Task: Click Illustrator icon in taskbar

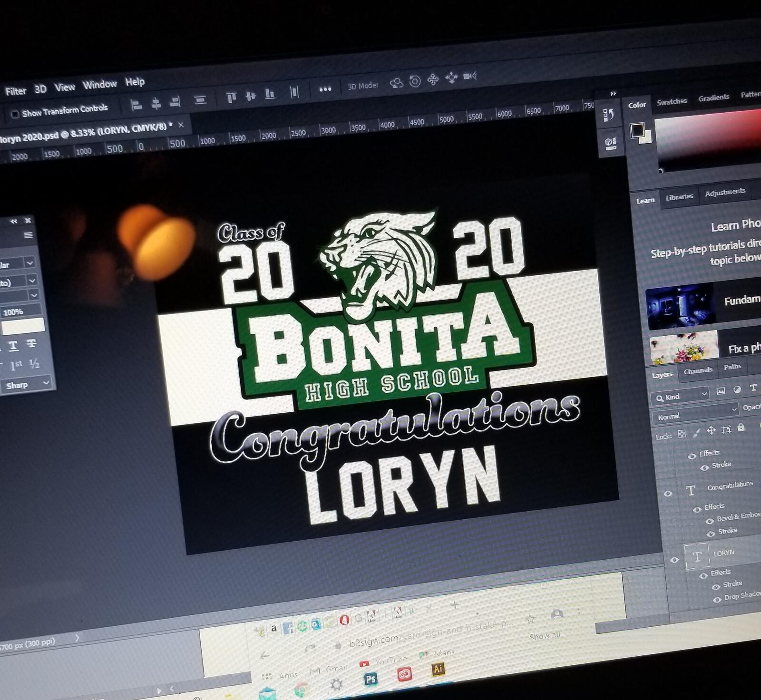Action: pyautogui.click(x=438, y=669)
